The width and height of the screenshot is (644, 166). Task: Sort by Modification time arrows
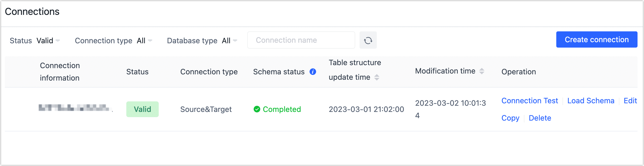coord(482,71)
